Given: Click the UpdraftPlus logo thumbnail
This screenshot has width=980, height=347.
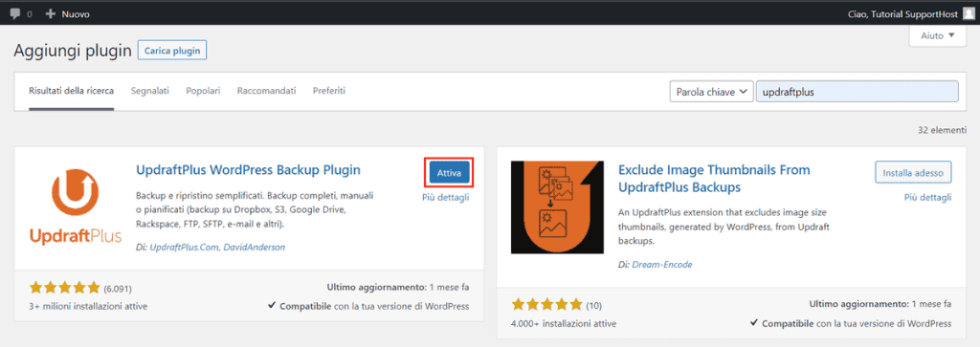Looking at the screenshot, I should (75, 206).
